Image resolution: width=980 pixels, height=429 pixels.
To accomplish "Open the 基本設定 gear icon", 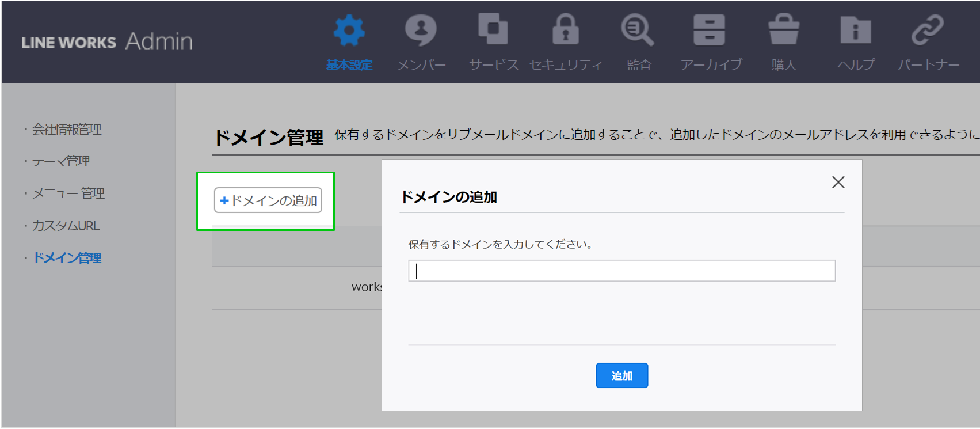I will coord(349,31).
